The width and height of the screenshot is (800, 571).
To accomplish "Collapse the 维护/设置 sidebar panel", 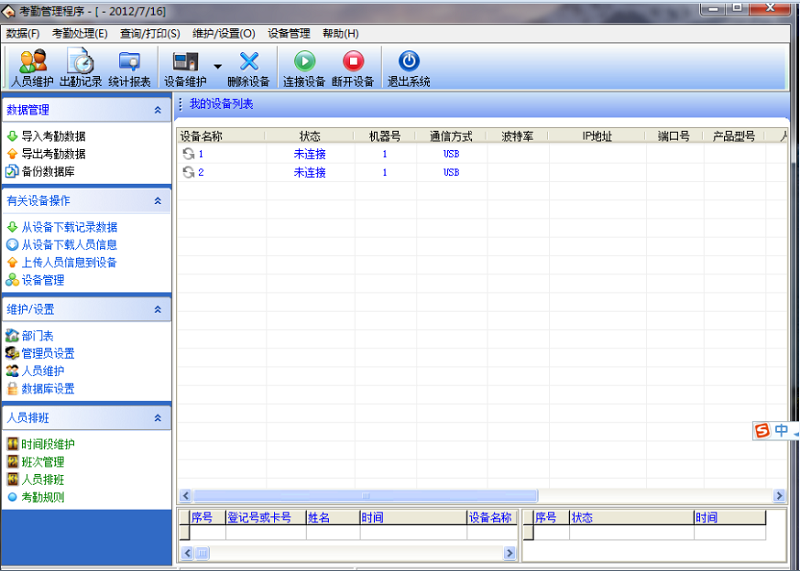I will coord(158,309).
